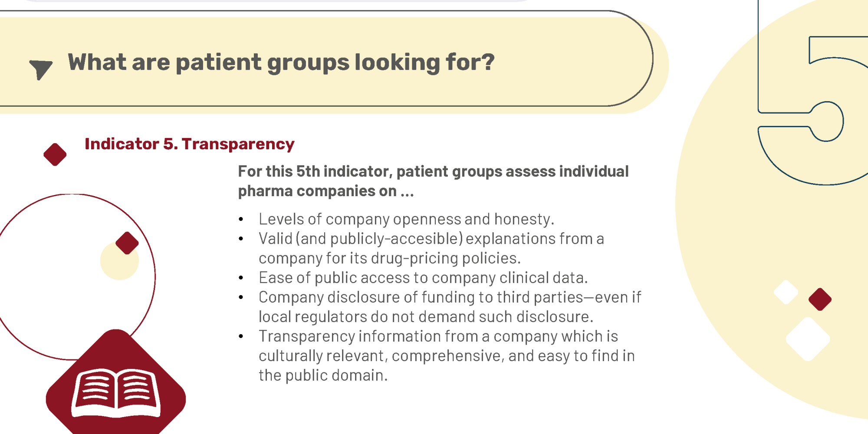Select the 'What are patient groups looking for?' heading
The width and height of the screenshot is (868, 434).
pos(281,62)
